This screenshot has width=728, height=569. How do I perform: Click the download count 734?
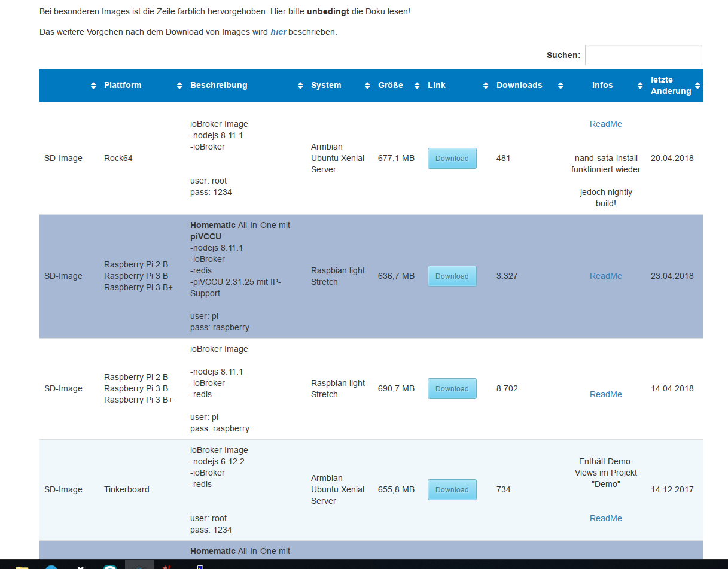(x=504, y=489)
